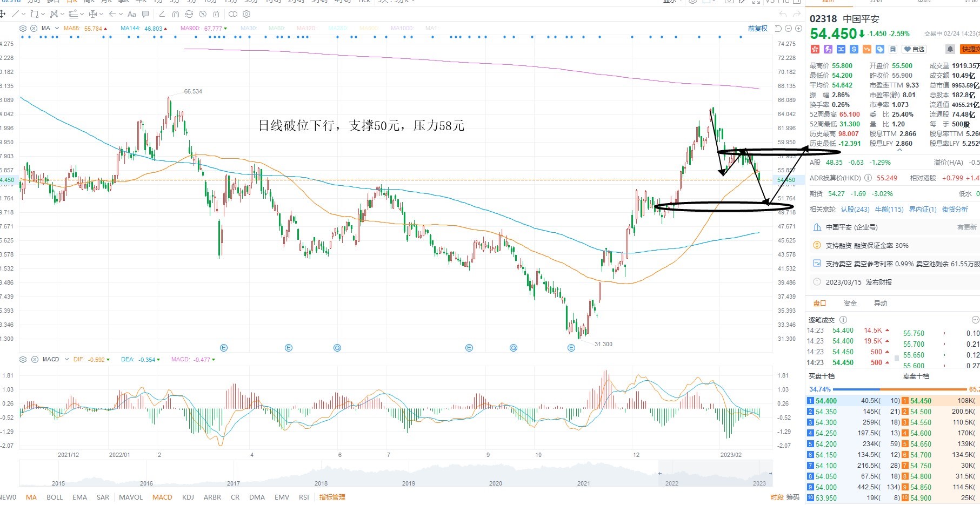Click the buy/sell ratio bar showing 34.74%
The width and height of the screenshot is (980, 505).
click(x=894, y=389)
